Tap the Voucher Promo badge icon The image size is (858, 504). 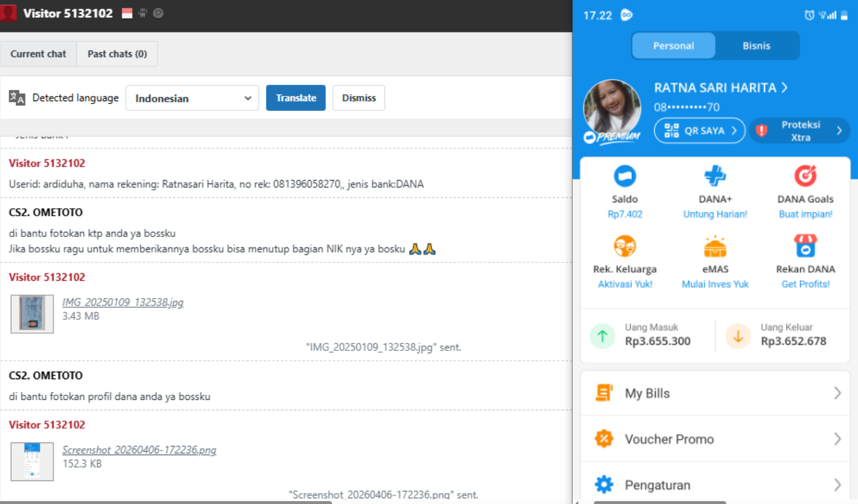click(x=604, y=439)
